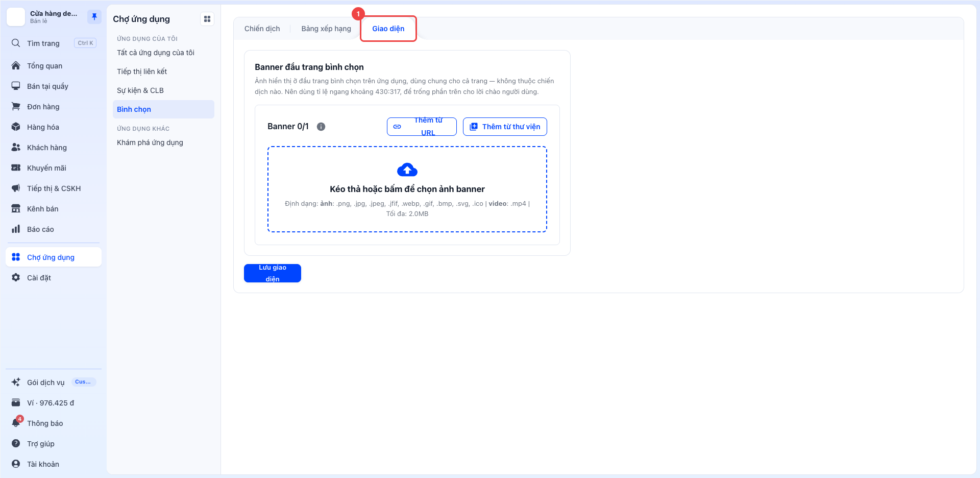Click the Thêm từ thư viện button
This screenshot has height=478, width=980.
505,127
